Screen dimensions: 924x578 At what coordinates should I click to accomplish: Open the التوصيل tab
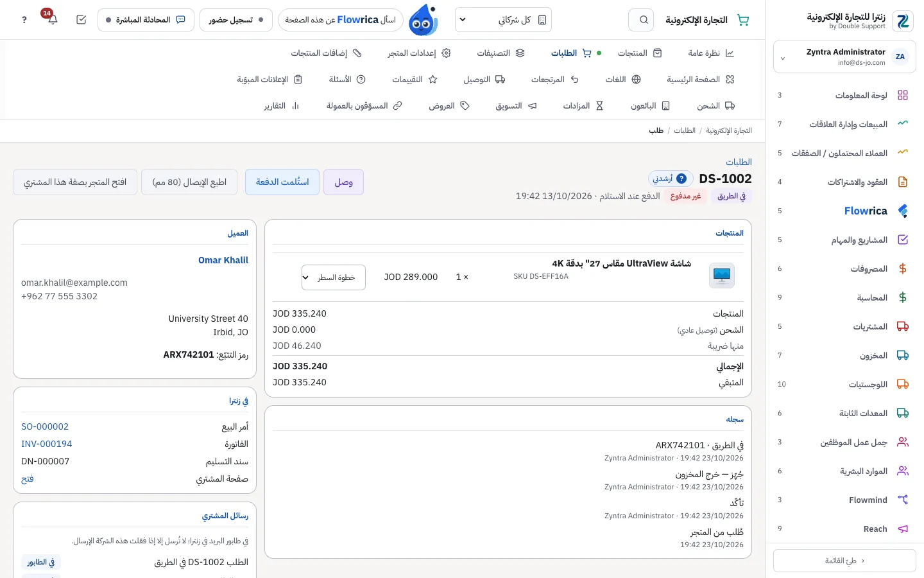point(484,80)
